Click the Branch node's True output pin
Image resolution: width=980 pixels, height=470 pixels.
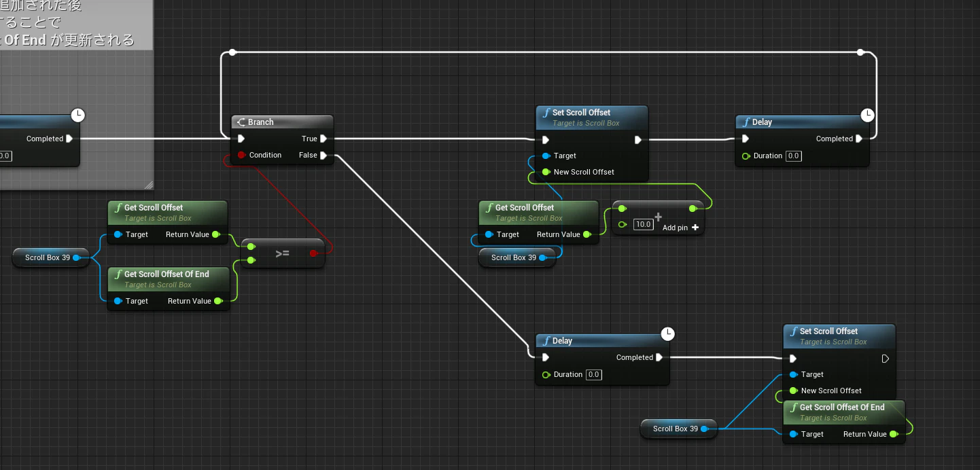pyautogui.click(x=323, y=139)
